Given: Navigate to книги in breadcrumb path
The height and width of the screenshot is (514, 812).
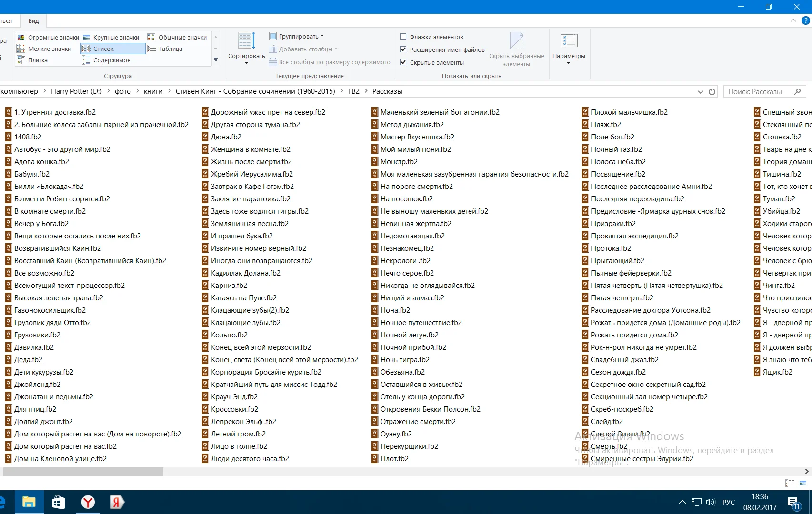Looking at the screenshot, I should tap(153, 91).
